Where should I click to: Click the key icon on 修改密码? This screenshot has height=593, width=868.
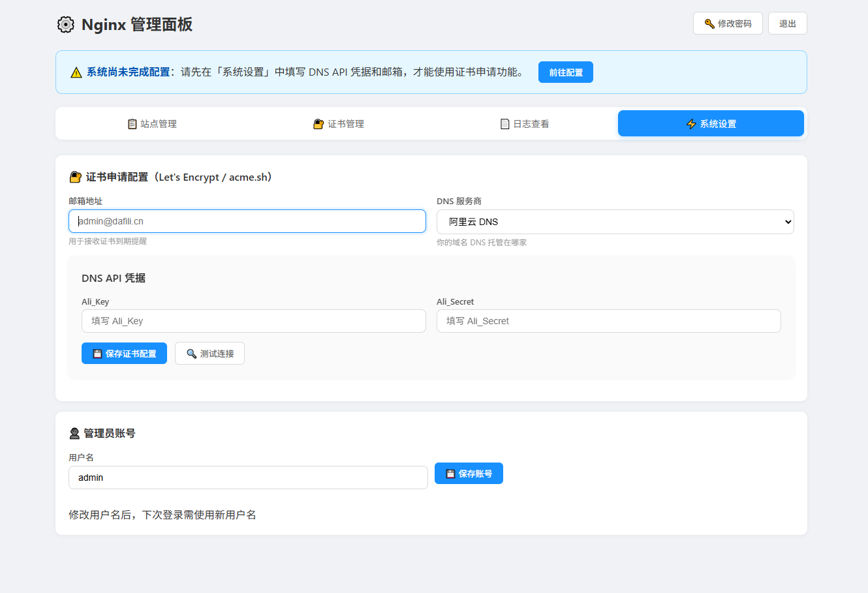click(x=709, y=23)
